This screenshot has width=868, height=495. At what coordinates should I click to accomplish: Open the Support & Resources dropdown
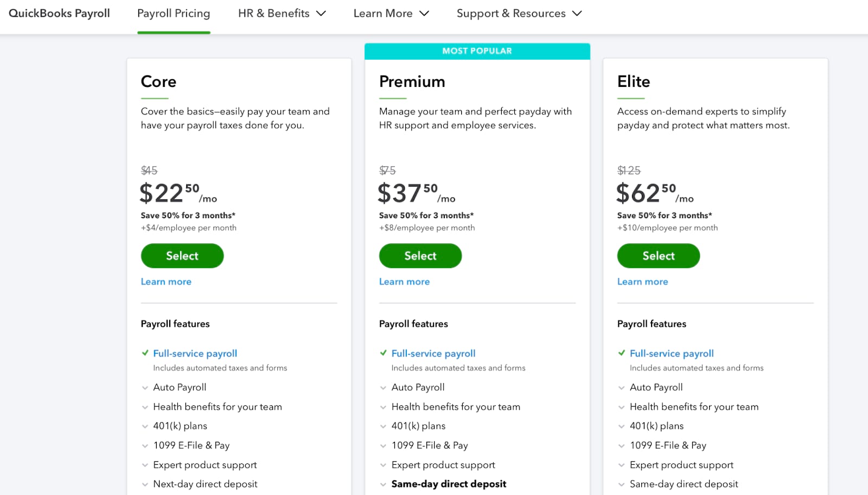point(519,13)
